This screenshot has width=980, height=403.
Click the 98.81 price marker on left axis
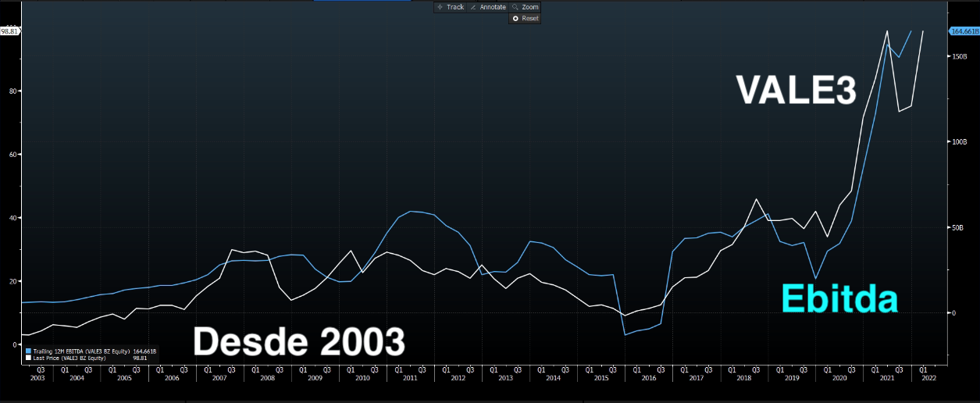[9, 31]
